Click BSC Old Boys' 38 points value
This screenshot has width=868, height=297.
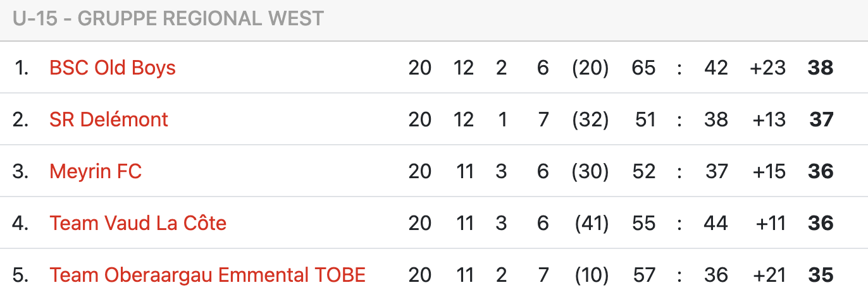point(821,68)
